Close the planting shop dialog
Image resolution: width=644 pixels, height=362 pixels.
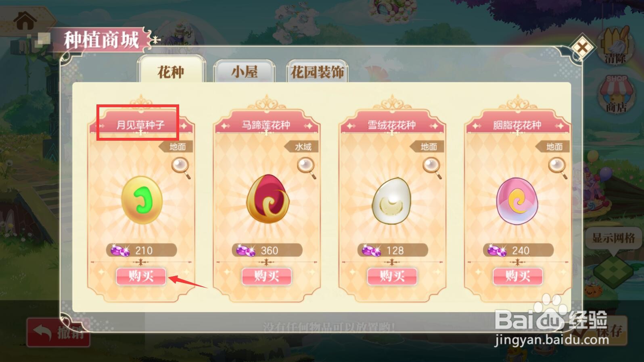583,48
